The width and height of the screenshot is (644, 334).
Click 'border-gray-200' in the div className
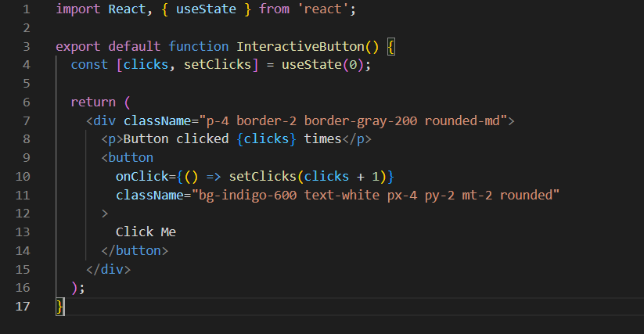point(361,120)
